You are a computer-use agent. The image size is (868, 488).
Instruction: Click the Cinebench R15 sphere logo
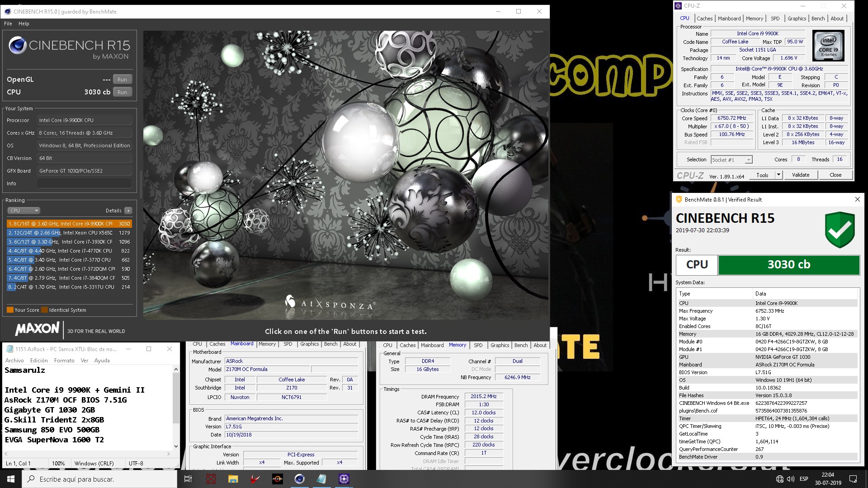[x=17, y=45]
